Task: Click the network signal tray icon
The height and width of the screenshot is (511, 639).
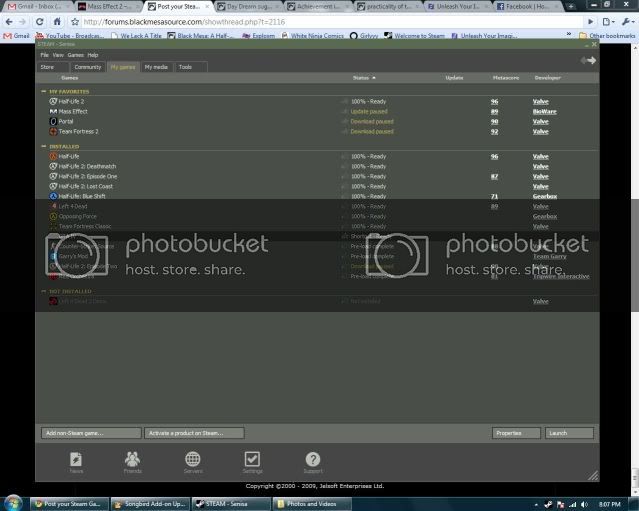Action: (x=573, y=504)
